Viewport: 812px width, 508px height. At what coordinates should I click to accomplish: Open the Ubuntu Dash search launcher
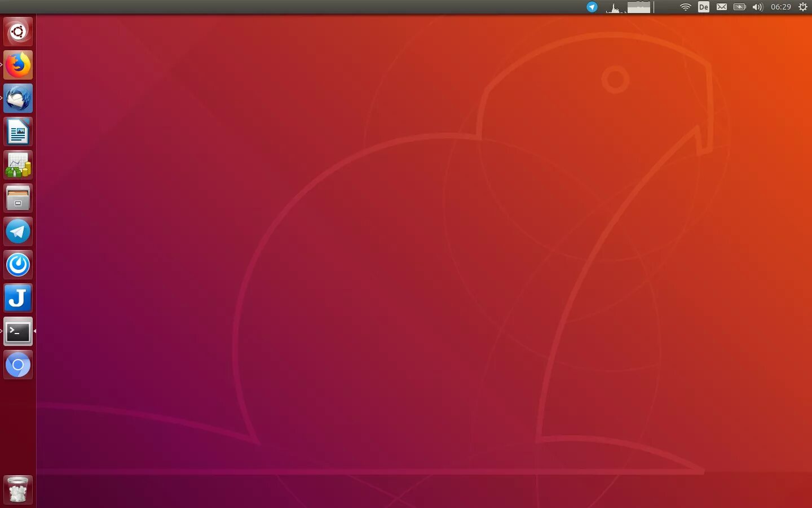(18, 32)
